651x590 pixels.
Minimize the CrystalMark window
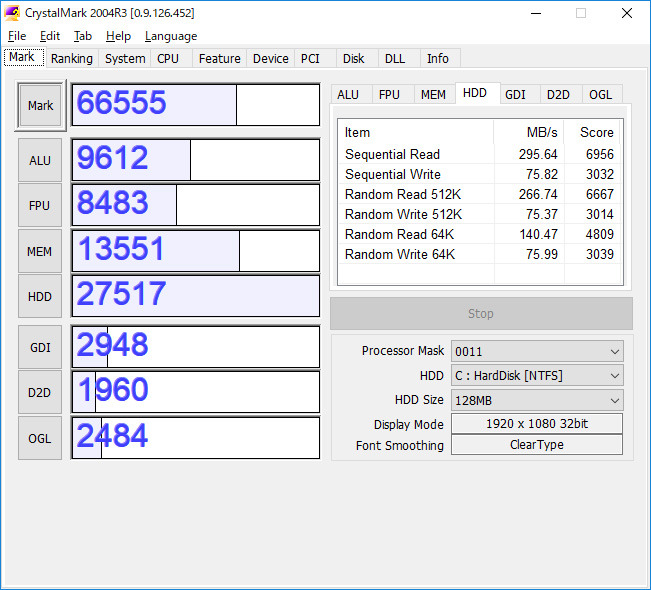point(536,13)
